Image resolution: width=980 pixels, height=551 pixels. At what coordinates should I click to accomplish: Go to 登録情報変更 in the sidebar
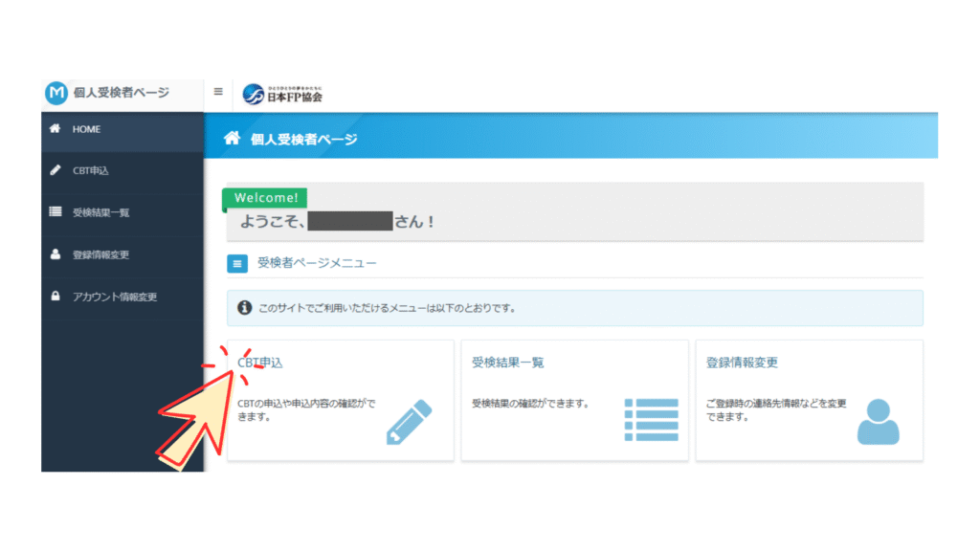click(100, 254)
